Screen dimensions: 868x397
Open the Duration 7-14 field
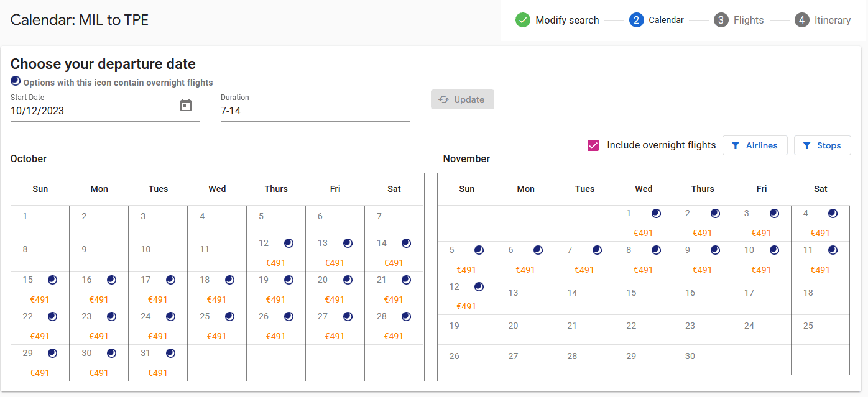tap(314, 111)
